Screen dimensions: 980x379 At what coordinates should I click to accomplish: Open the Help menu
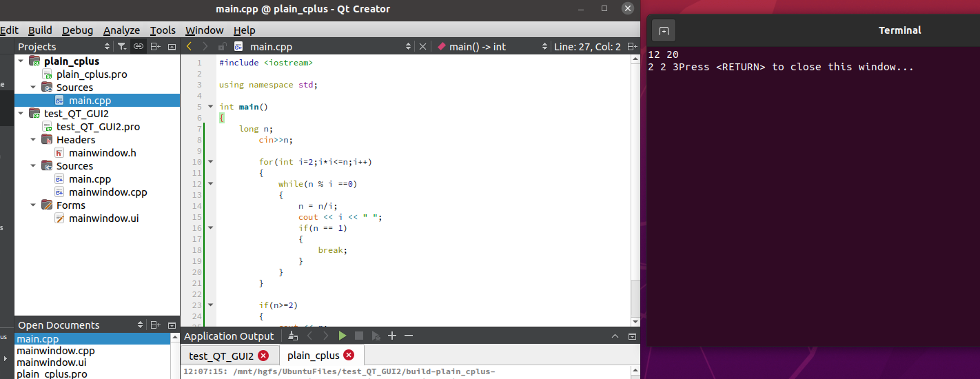(x=244, y=30)
